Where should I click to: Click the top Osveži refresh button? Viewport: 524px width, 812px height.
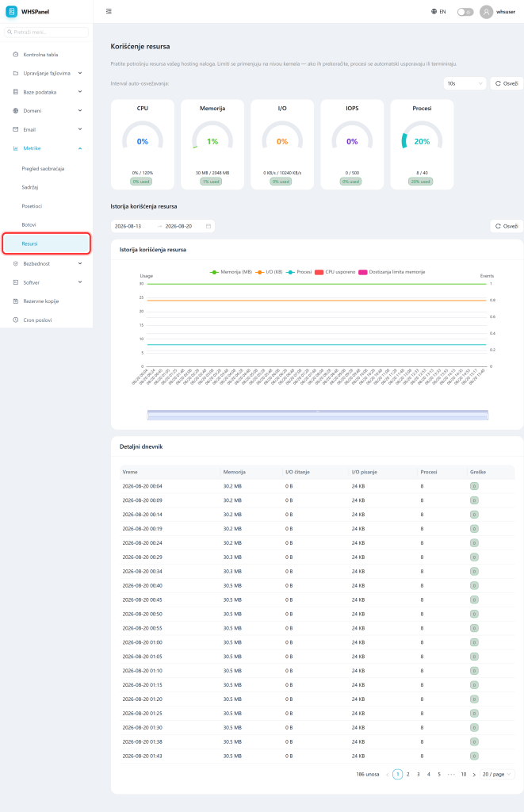click(507, 83)
